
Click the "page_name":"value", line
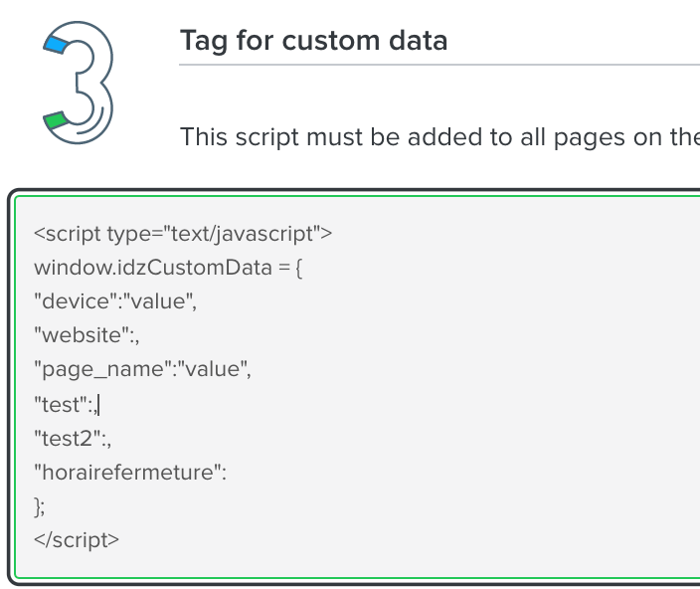(142, 370)
